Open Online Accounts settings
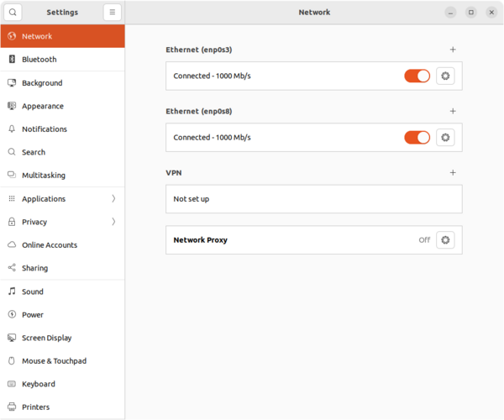Viewport: 504px width, 420px height. (x=50, y=245)
